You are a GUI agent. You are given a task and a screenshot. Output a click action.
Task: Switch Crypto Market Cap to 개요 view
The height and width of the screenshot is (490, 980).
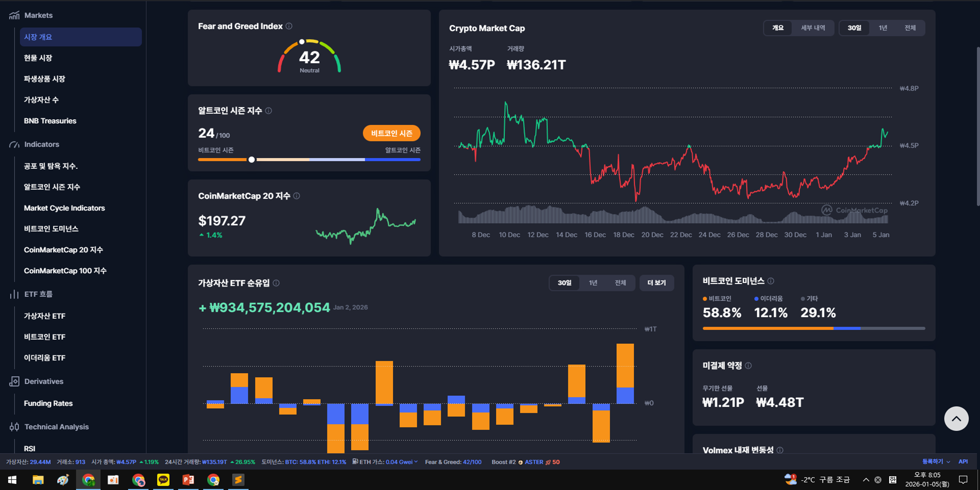tap(778, 28)
